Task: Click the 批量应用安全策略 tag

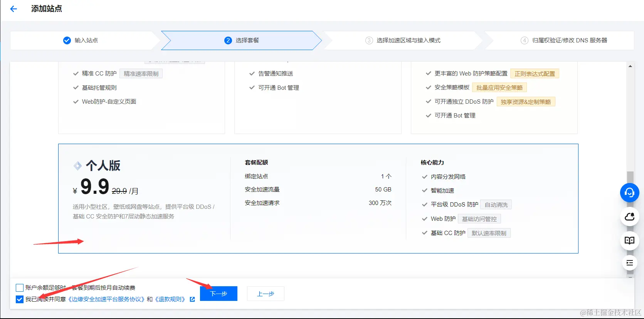Action: pos(499,87)
